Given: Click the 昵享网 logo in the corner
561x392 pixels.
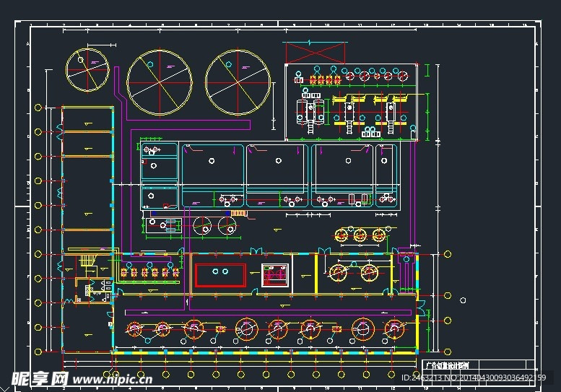Looking at the screenshot, I should point(38,378).
